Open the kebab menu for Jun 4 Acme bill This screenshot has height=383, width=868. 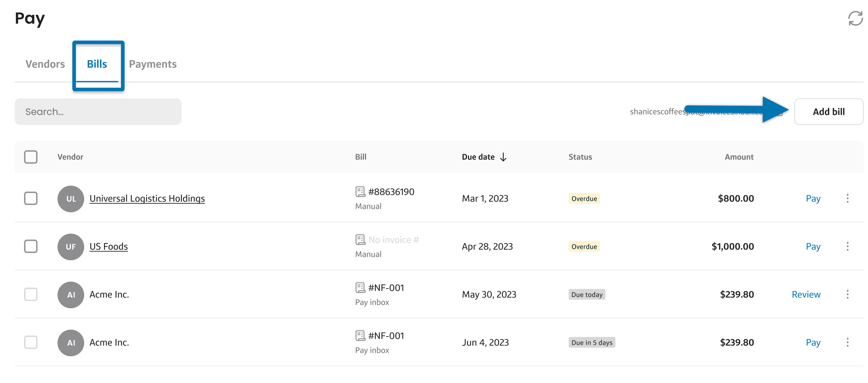pyautogui.click(x=847, y=342)
